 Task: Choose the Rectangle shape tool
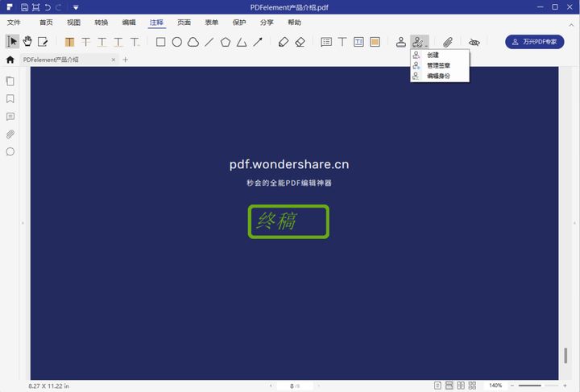coord(160,42)
